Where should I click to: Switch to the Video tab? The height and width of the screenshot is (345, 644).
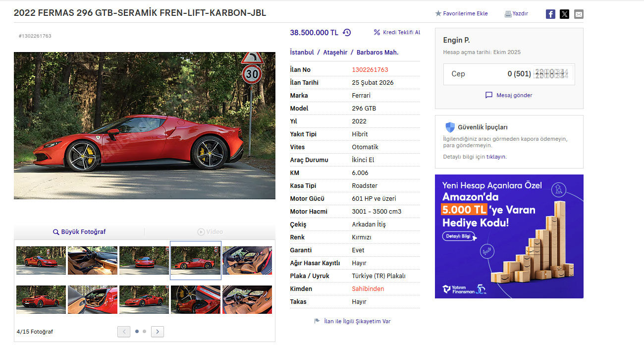click(x=210, y=232)
